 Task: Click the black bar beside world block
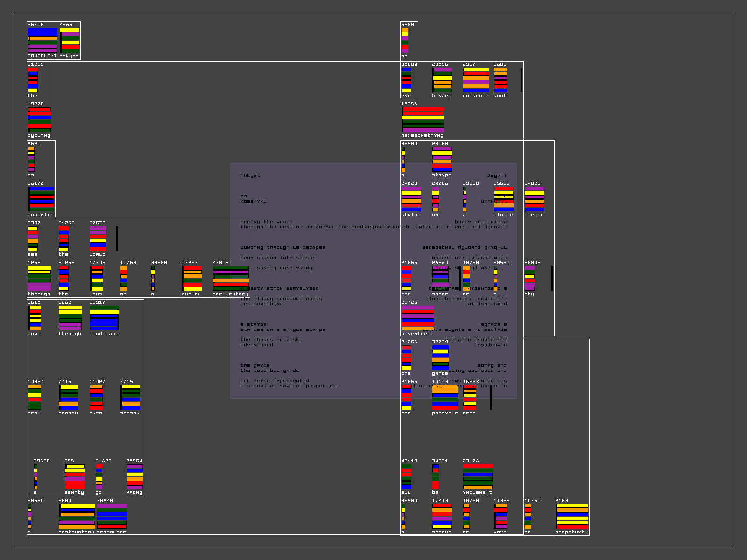(117, 238)
